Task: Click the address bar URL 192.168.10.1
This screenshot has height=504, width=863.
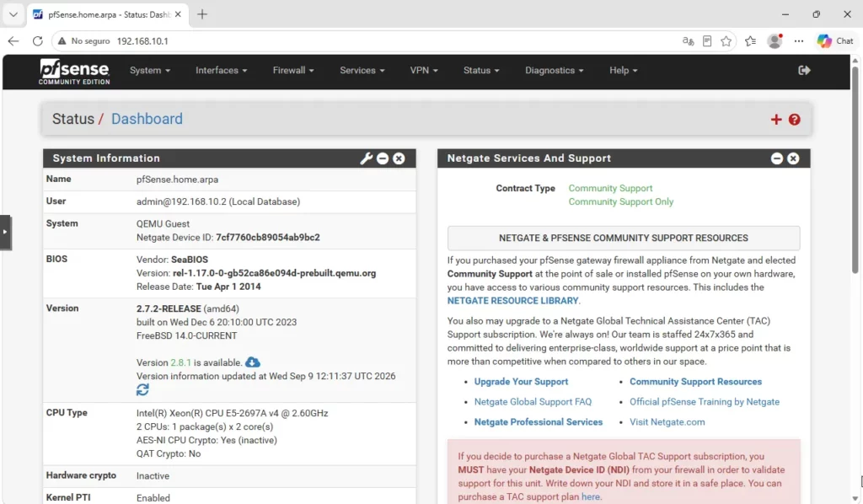Action: tap(142, 41)
